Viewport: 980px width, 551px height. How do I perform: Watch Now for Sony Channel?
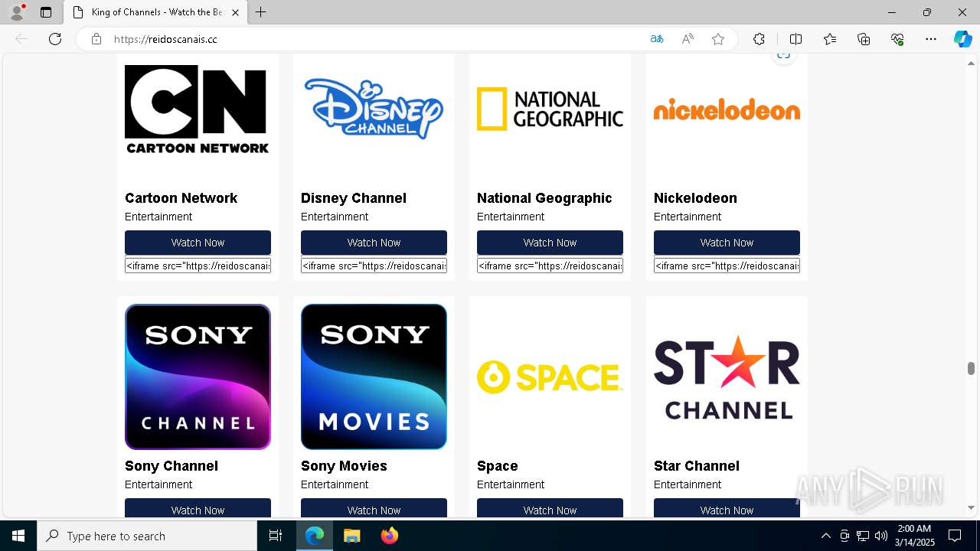(x=198, y=508)
